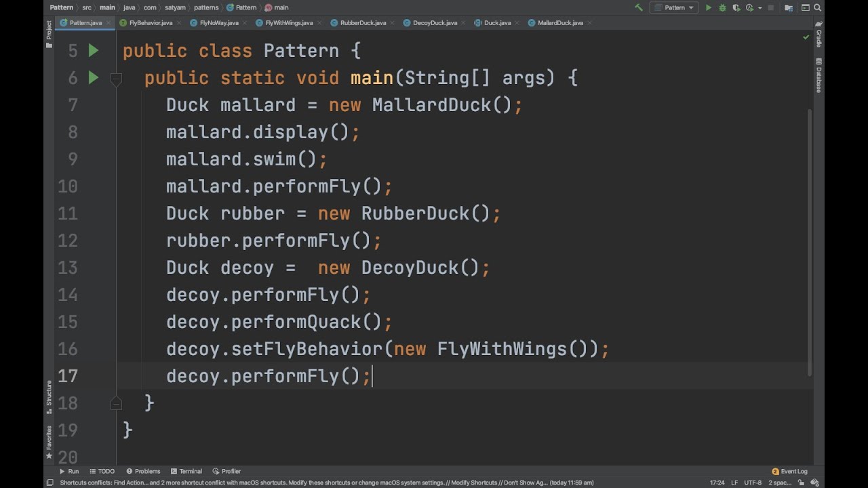The width and height of the screenshot is (868, 488).
Task: Click the Stop process square icon
Action: click(x=771, y=7)
